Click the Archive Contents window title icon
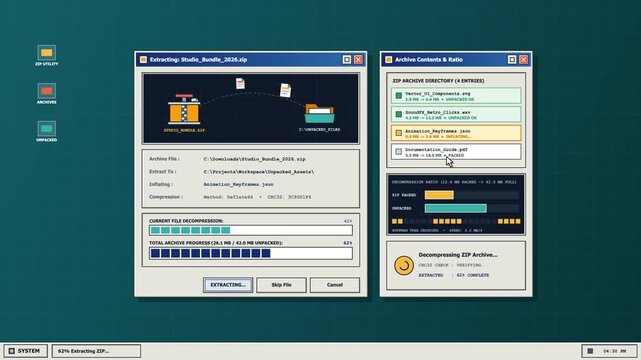Viewport: 641px width, 360px height. tap(389, 60)
